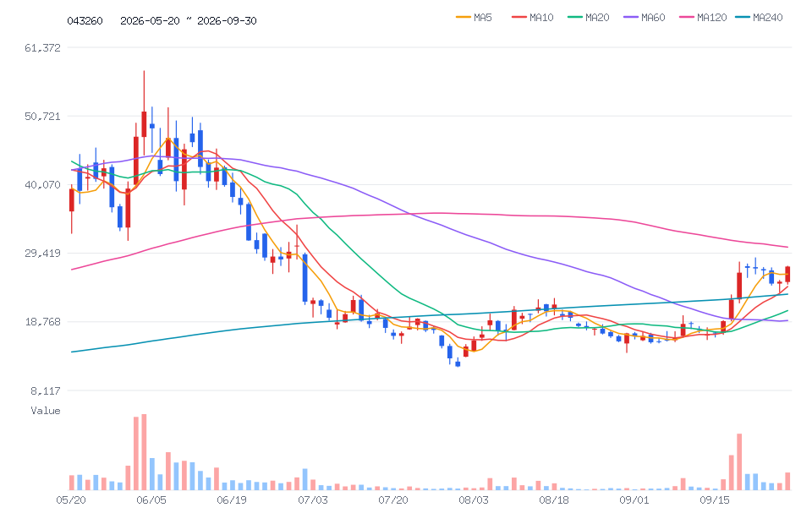Click the Value volume panel label
The image size is (812, 524).
(46, 411)
